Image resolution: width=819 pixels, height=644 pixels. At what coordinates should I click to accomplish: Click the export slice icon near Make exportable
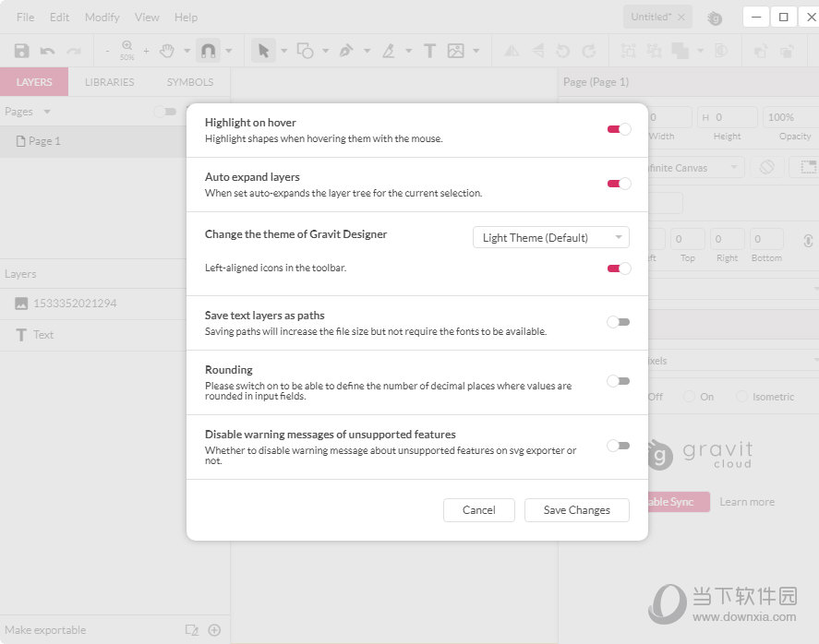[x=192, y=630]
